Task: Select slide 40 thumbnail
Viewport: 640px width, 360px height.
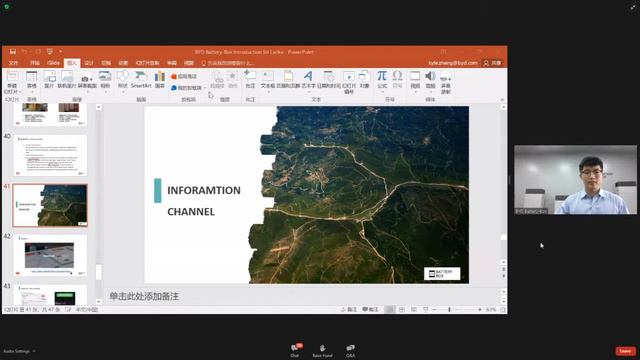Action: (50, 156)
